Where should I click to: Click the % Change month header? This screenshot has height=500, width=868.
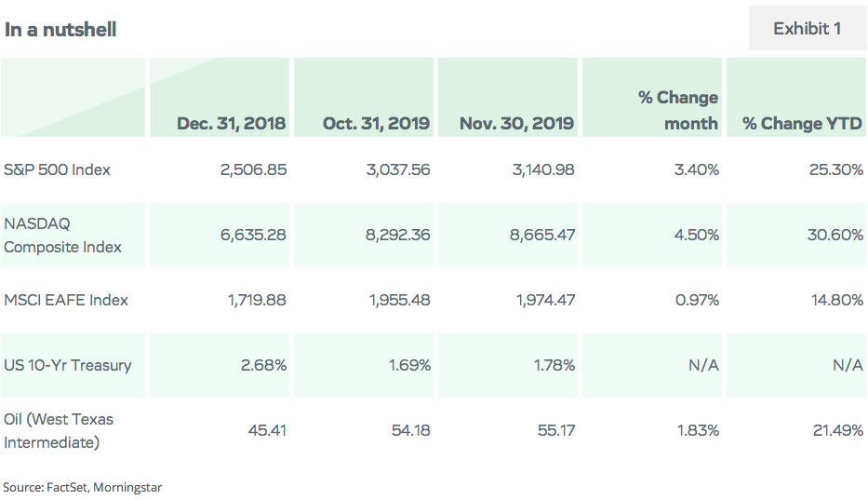click(678, 110)
